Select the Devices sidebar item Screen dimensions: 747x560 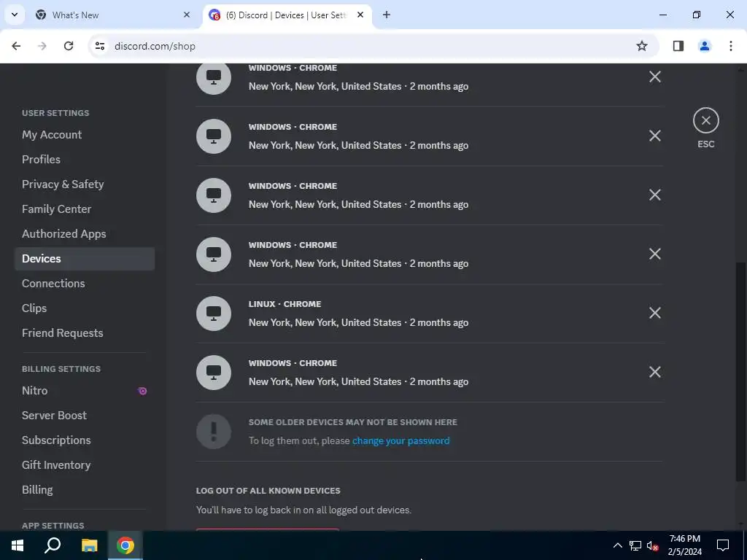tap(85, 259)
